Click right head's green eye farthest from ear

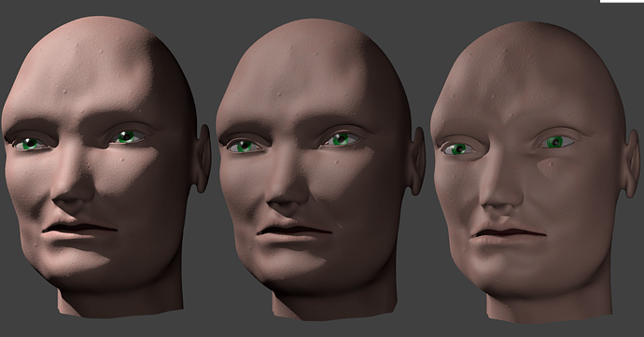(x=458, y=148)
